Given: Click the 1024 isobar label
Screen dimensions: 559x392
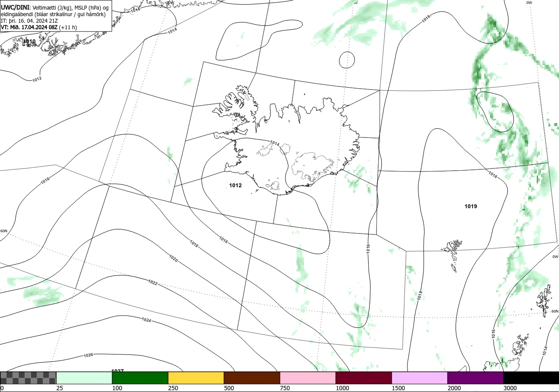Looking at the screenshot, I should tap(146, 320).
